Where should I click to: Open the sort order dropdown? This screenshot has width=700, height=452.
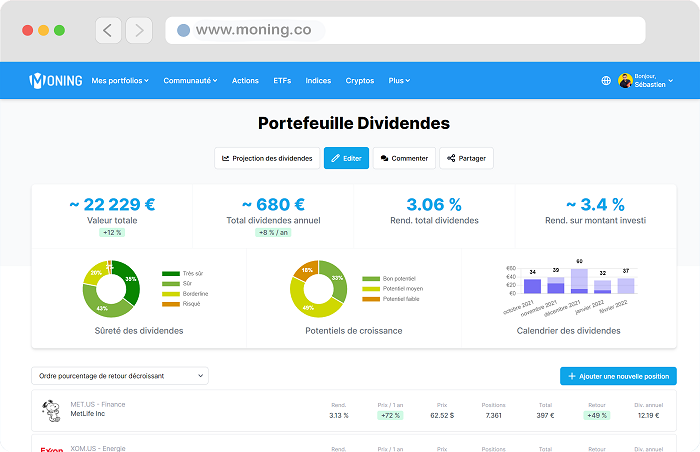point(120,376)
